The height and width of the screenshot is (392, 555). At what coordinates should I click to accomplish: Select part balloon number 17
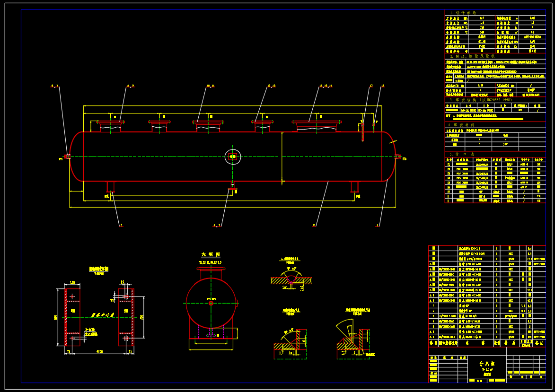[371, 86]
